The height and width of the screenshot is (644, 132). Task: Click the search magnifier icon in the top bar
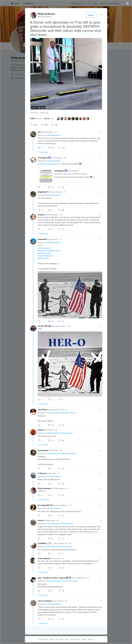pyautogui.click(x=95, y=3)
